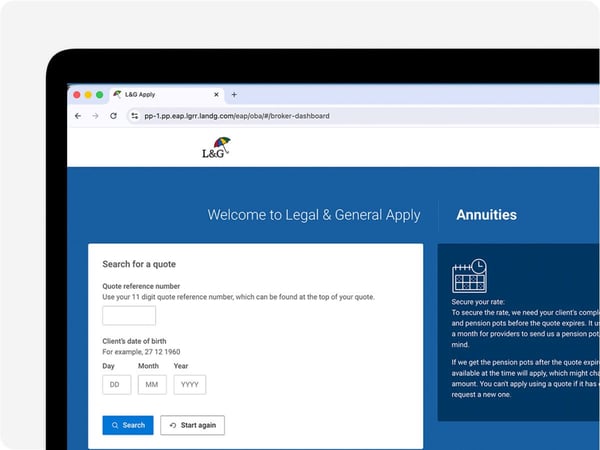Click the red close window button
The height and width of the screenshot is (450, 600).
pos(77,95)
